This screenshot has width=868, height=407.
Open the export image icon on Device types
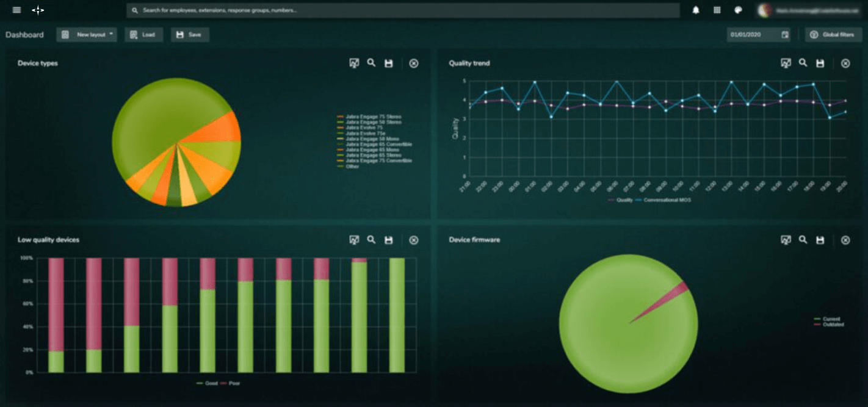point(354,63)
